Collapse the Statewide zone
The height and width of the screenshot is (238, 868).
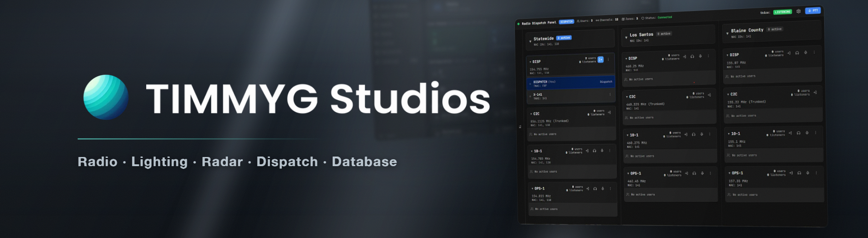coord(530,41)
